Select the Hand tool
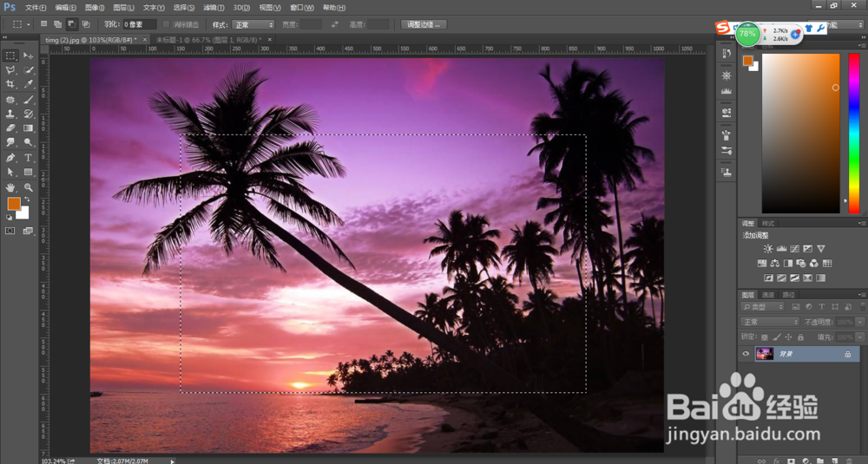Image resolution: width=868 pixels, height=464 pixels. point(10,187)
